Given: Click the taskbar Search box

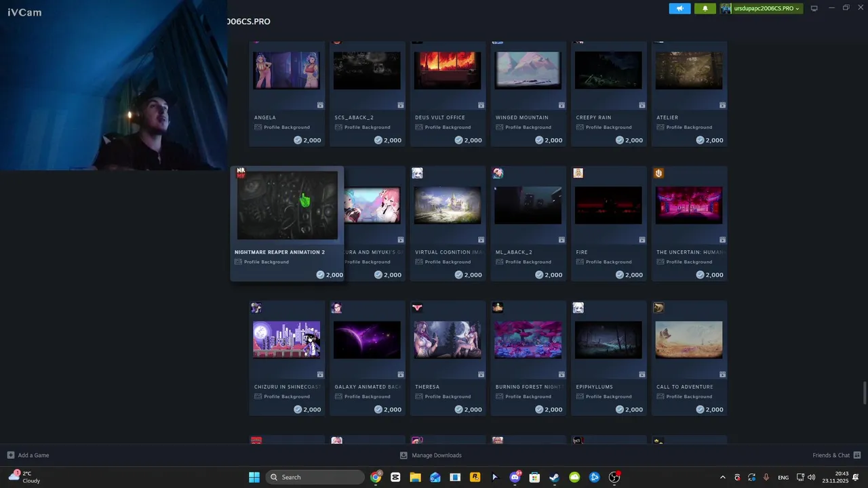Looking at the screenshot, I should pos(315,477).
